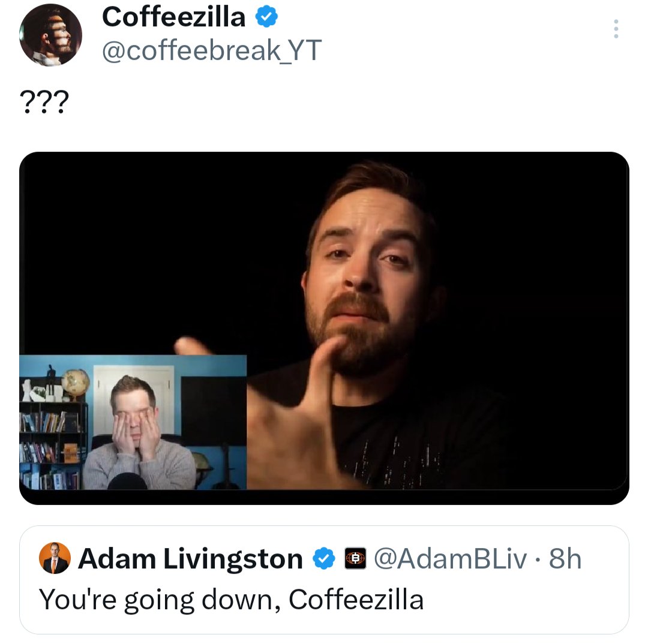Open the three-dot more options menu
This screenshot has width=648, height=644.
click(x=616, y=29)
